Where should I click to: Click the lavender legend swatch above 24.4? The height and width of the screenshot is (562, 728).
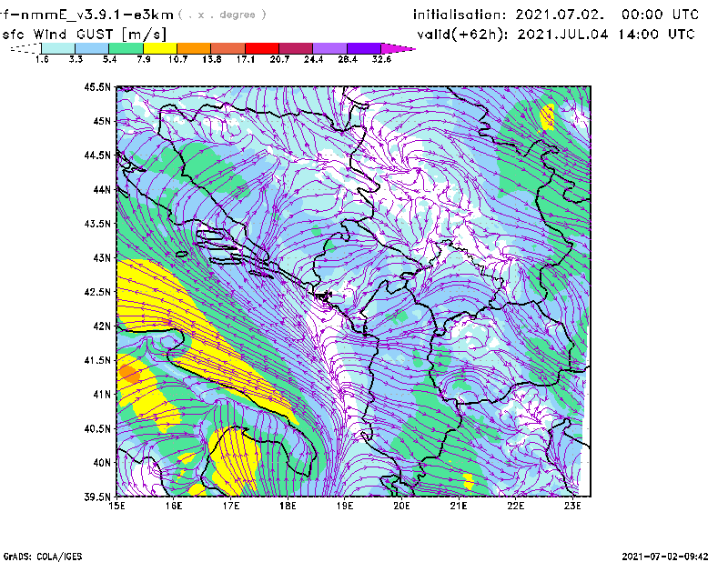329,48
